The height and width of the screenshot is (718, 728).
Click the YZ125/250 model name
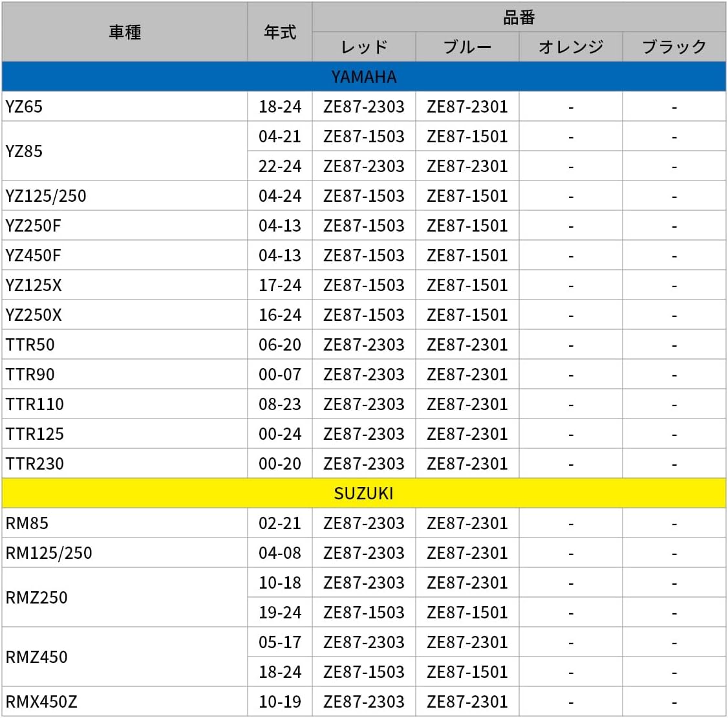click(46, 196)
